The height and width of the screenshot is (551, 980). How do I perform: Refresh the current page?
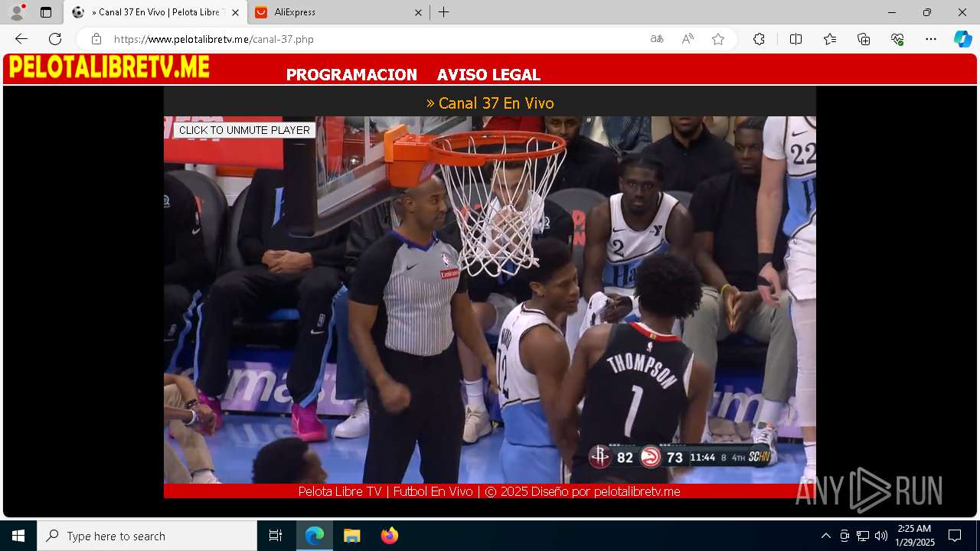tap(55, 39)
